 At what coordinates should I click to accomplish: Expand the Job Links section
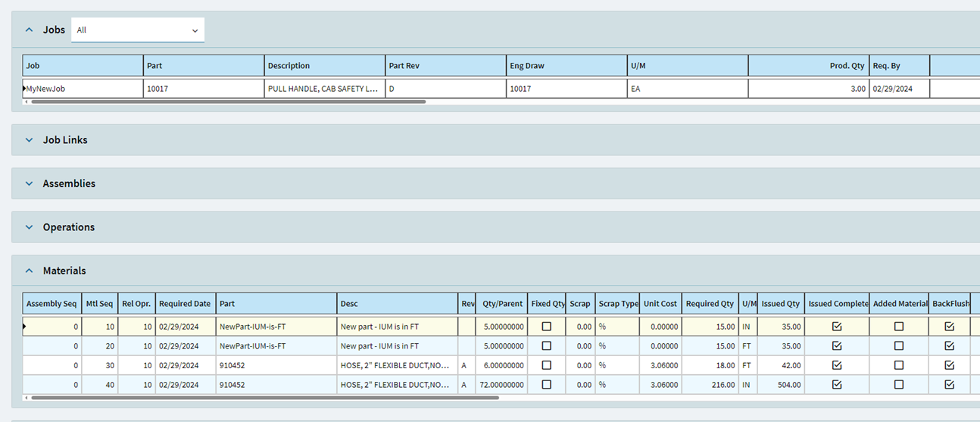pyautogui.click(x=30, y=140)
